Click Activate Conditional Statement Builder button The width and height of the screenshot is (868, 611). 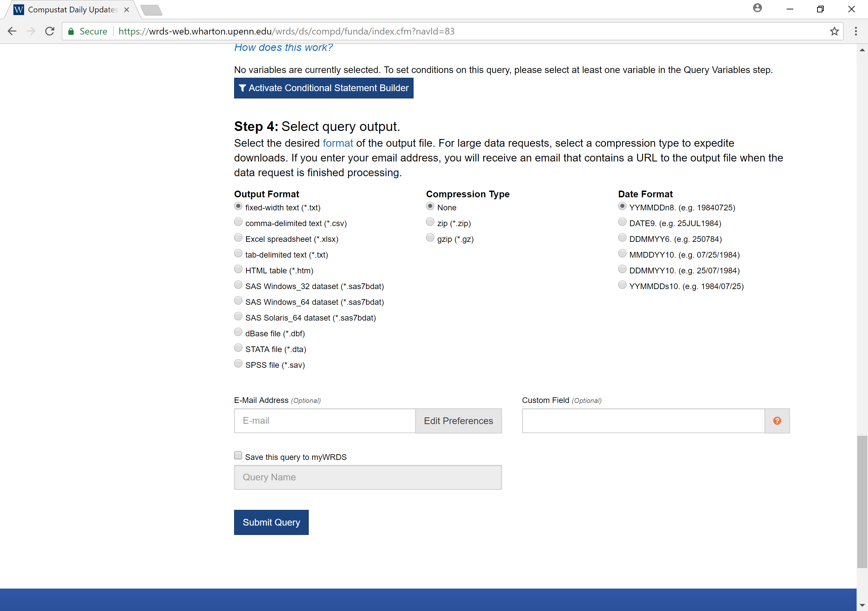coord(323,88)
